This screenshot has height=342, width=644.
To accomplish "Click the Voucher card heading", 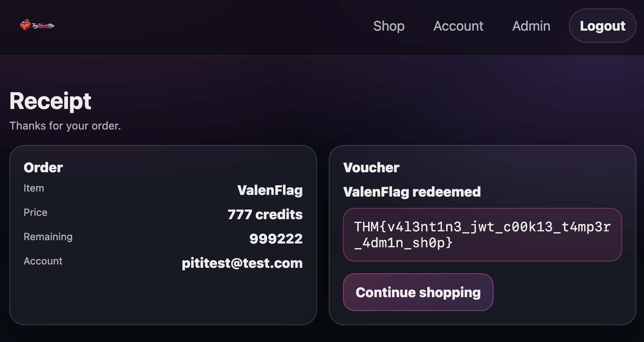I will [371, 168].
